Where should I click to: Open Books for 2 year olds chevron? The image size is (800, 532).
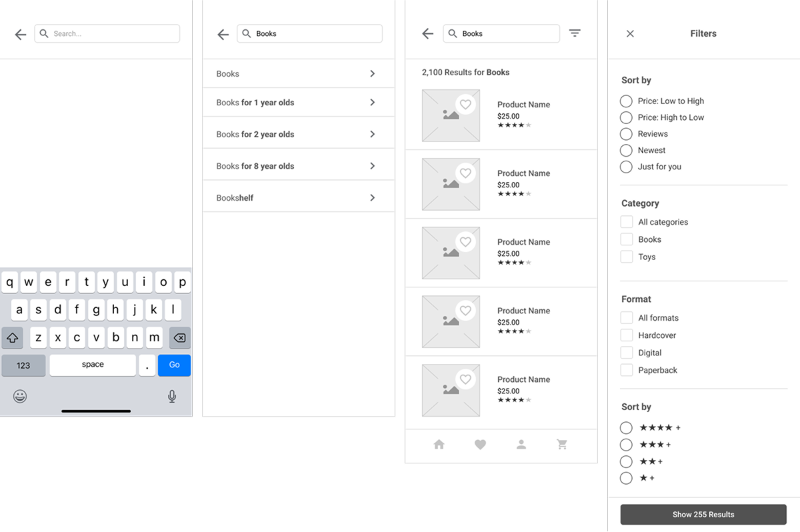[372, 134]
